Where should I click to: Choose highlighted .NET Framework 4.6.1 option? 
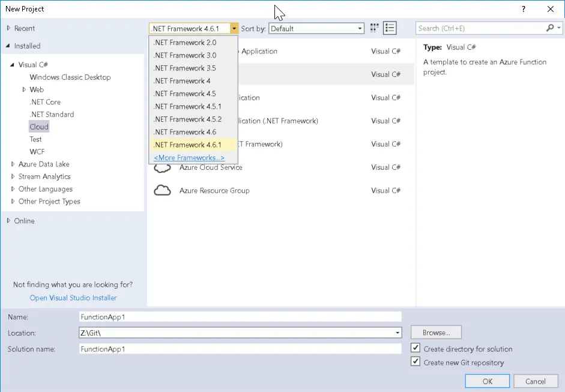click(193, 145)
